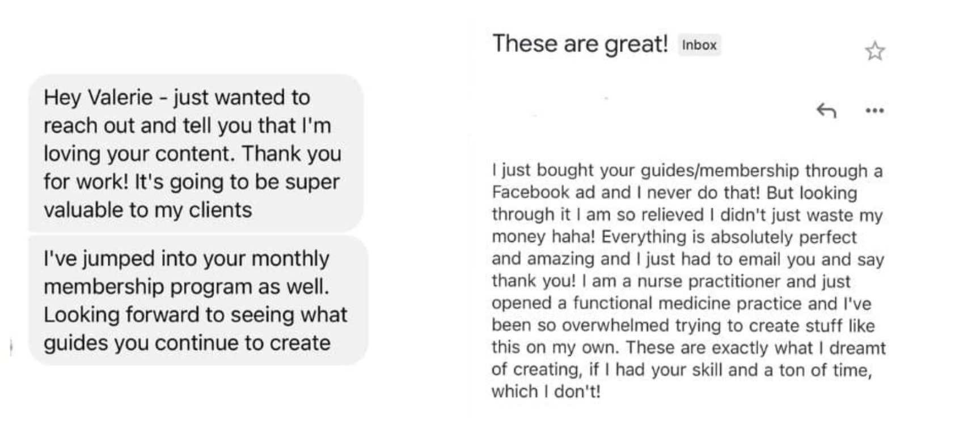Select the "Hey Valerie" message bubble

tap(196, 153)
